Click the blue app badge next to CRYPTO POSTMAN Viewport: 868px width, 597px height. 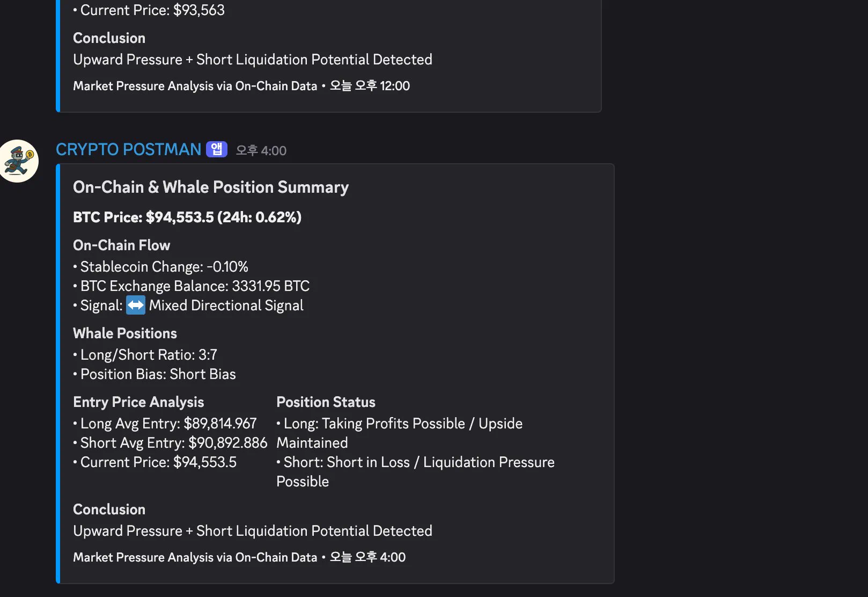217,149
